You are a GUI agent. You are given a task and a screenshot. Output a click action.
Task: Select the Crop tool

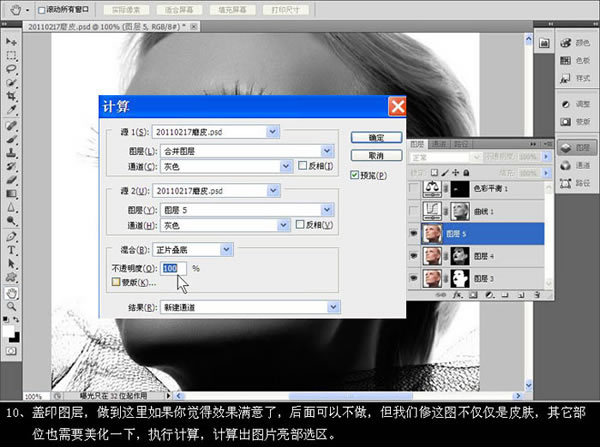pyautogui.click(x=11, y=96)
